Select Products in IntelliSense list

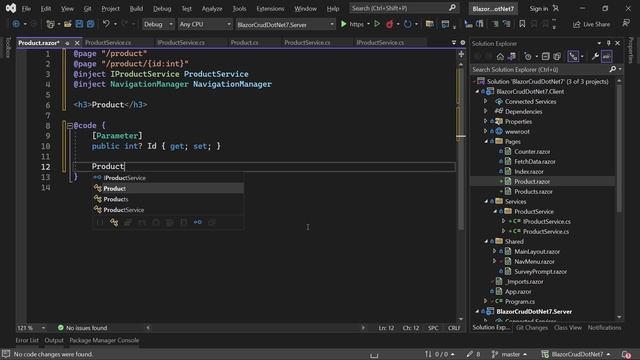[x=168, y=199]
